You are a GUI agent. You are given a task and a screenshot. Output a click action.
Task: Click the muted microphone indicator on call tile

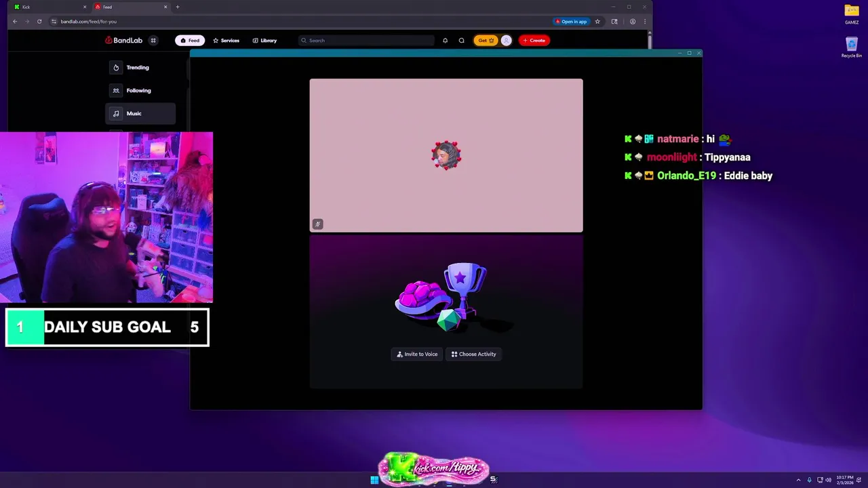coord(317,224)
